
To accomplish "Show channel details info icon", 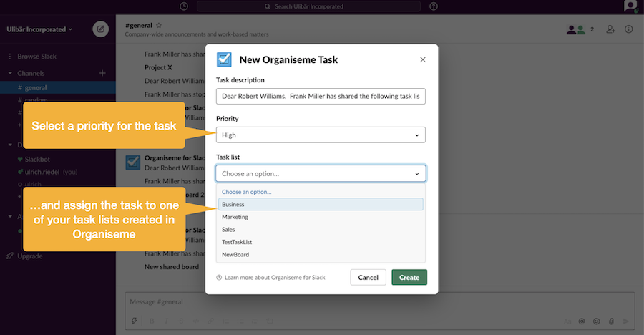I will pyautogui.click(x=628, y=29).
